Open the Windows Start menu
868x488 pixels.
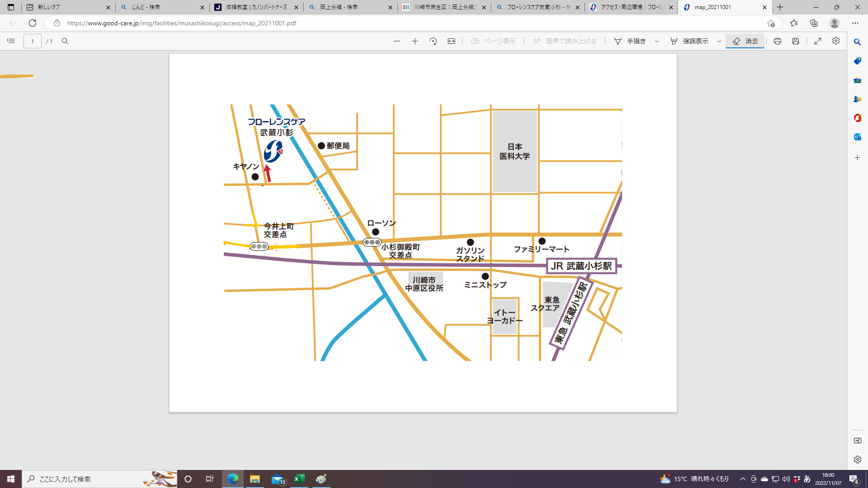click(11, 479)
